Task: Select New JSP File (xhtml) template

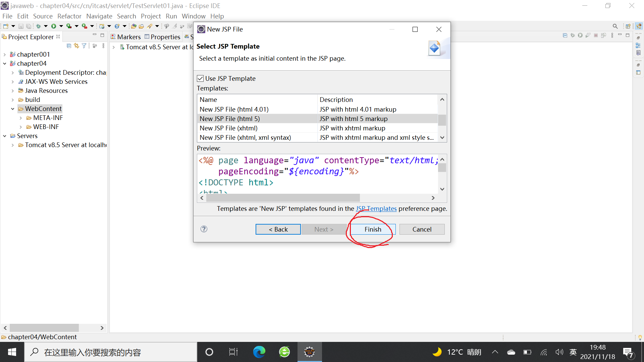Action: [229, 128]
